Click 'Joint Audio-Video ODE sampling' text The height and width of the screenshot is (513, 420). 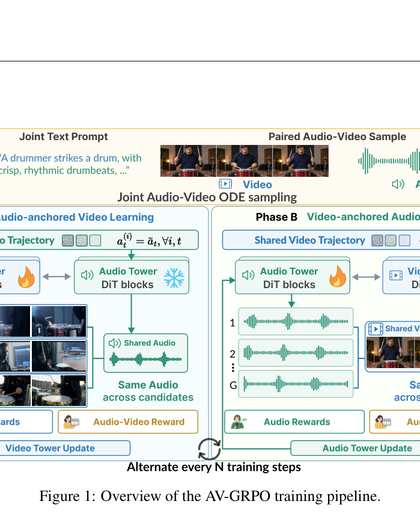207,197
